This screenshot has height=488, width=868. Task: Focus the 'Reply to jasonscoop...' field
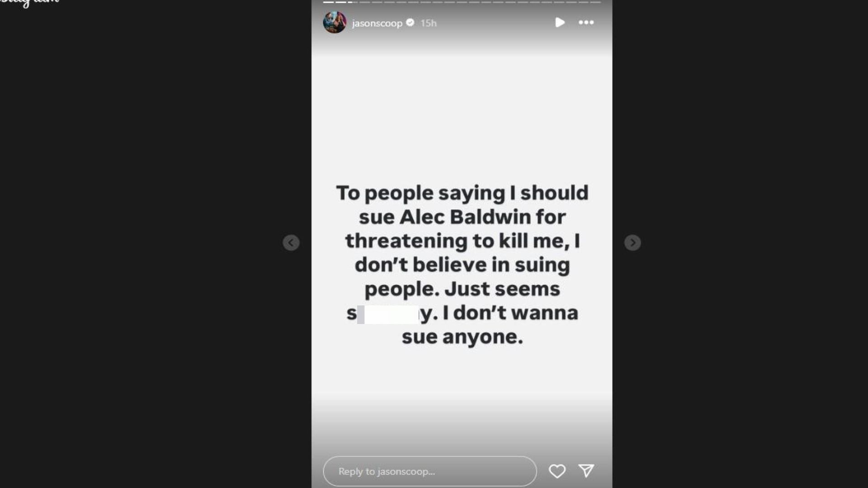[429, 471]
